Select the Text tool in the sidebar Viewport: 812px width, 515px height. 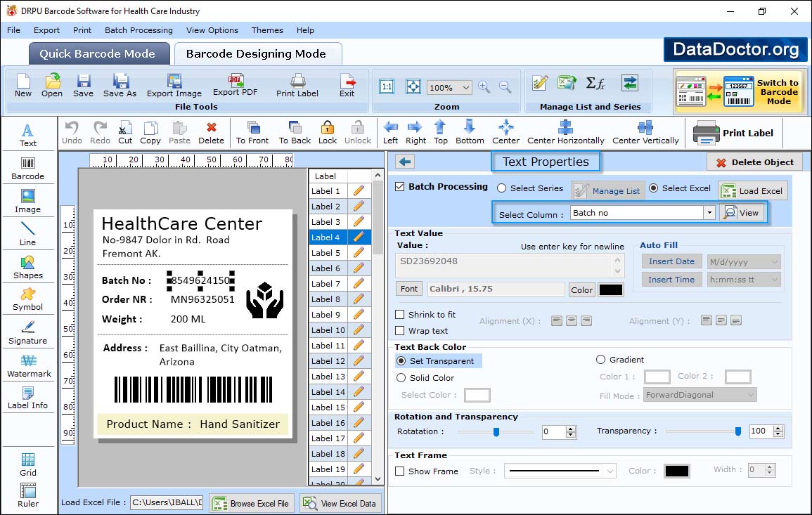tap(28, 135)
